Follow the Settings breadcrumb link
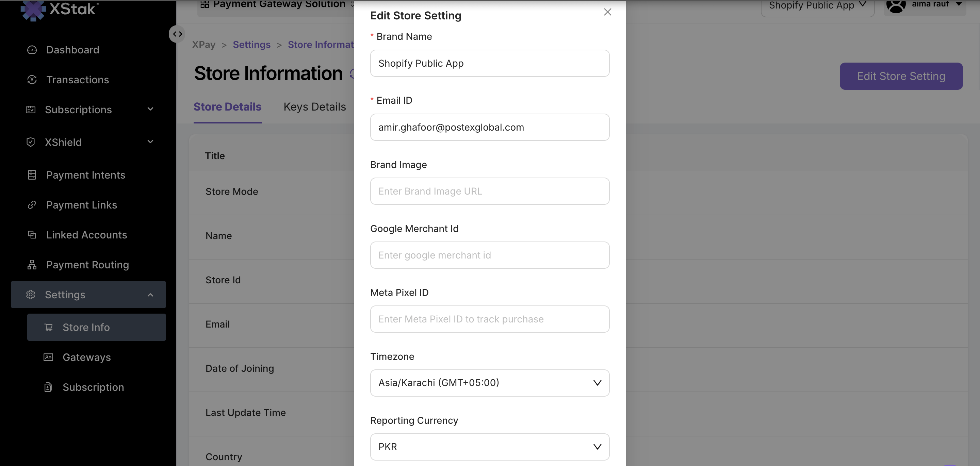The image size is (980, 466). click(x=251, y=45)
